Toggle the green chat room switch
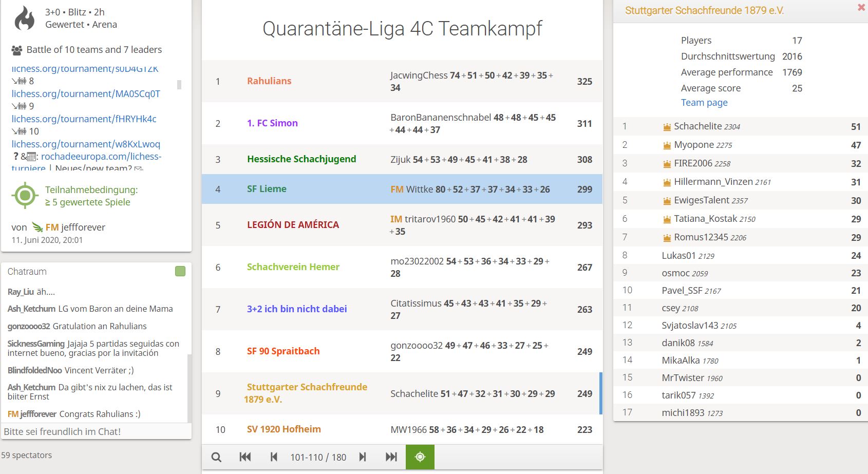The width and height of the screenshot is (868, 474). point(180,271)
